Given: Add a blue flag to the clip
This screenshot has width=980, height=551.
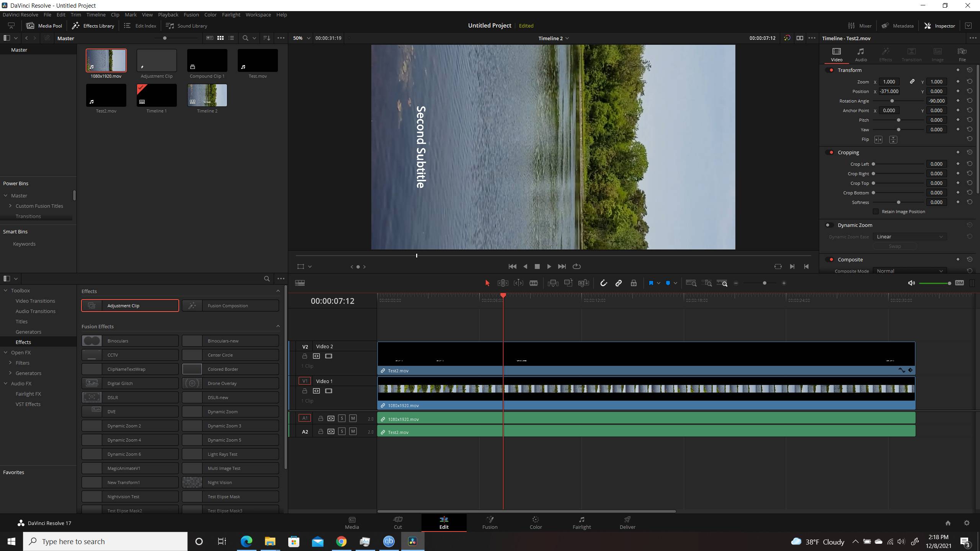Looking at the screenshot, I should tap(651, 283).
